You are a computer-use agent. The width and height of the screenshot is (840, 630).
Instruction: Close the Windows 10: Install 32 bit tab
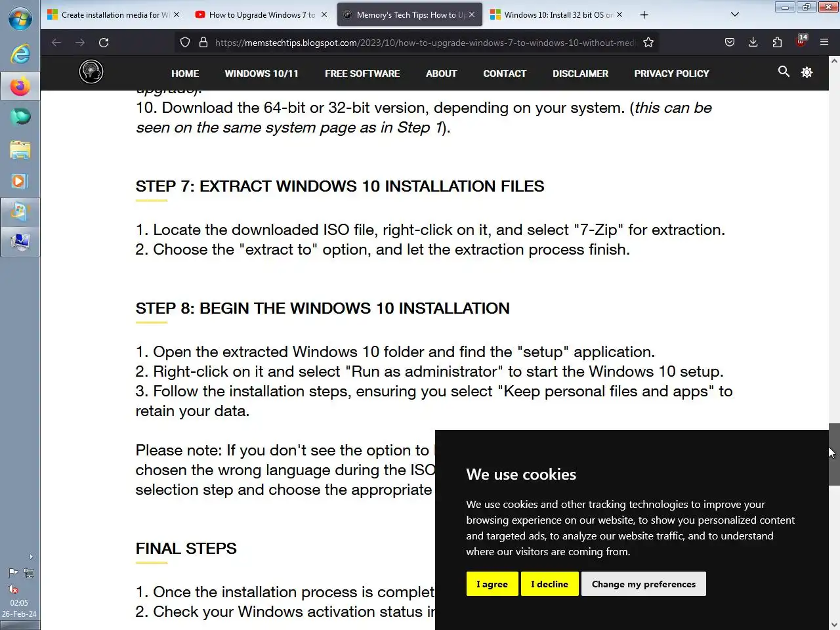pyautogui.click(x=619, y=14)
